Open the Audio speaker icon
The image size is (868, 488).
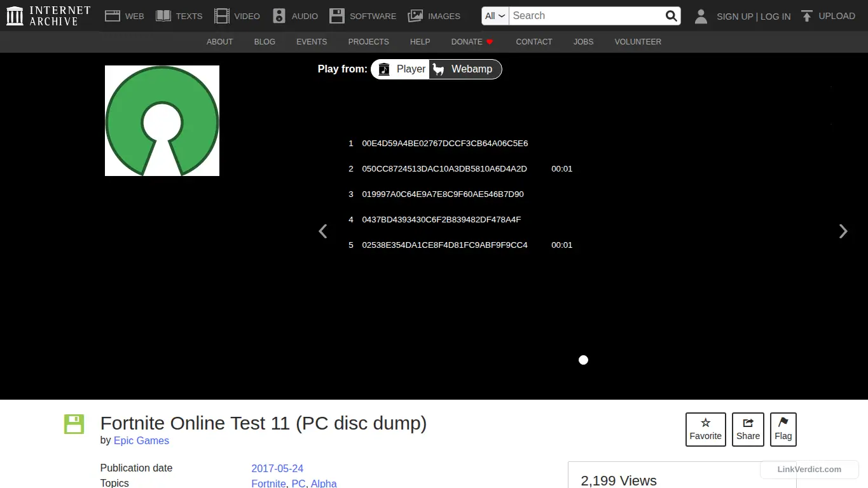(279, 16)
